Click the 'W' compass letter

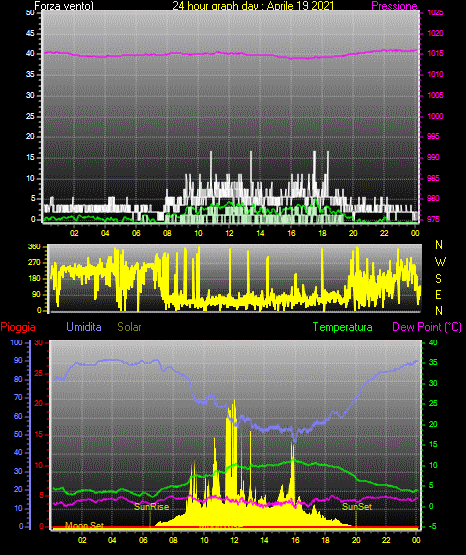coord(440,262)
